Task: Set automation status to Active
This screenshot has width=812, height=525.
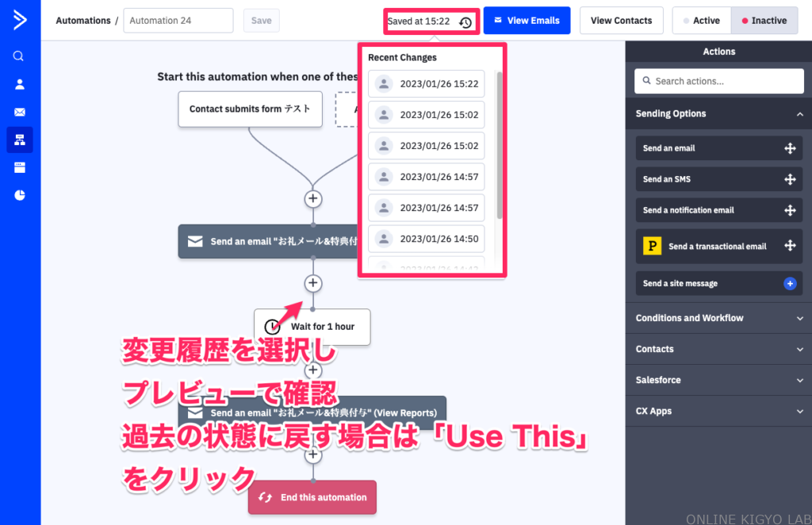Action: (x=701, y=21)
